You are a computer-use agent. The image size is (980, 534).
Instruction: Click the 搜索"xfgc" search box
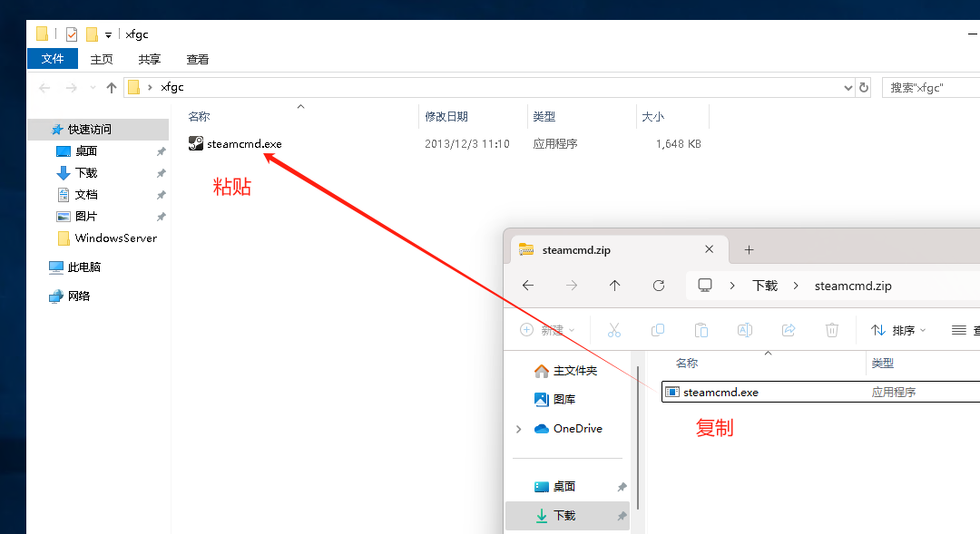pos(931,88)
